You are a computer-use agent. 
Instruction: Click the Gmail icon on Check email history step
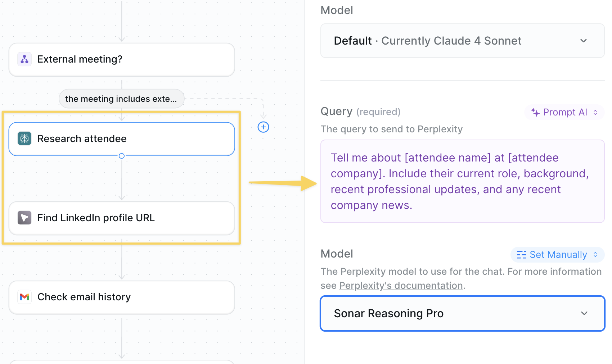(24, 297)
